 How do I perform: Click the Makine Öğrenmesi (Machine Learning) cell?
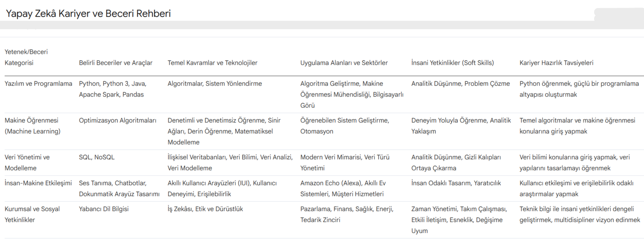pyautogui.click(x=33, y=126)
